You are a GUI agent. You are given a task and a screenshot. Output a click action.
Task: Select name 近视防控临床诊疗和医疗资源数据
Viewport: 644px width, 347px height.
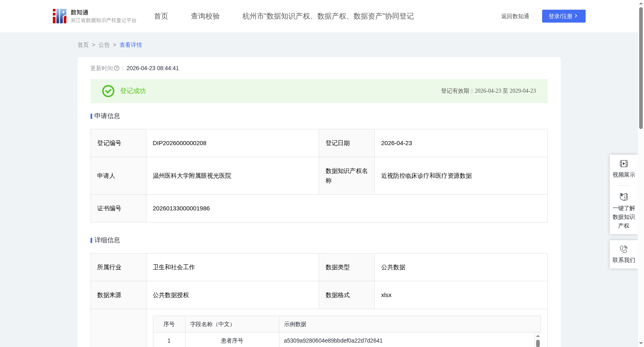pyautogui.click(x=426, y=176)
